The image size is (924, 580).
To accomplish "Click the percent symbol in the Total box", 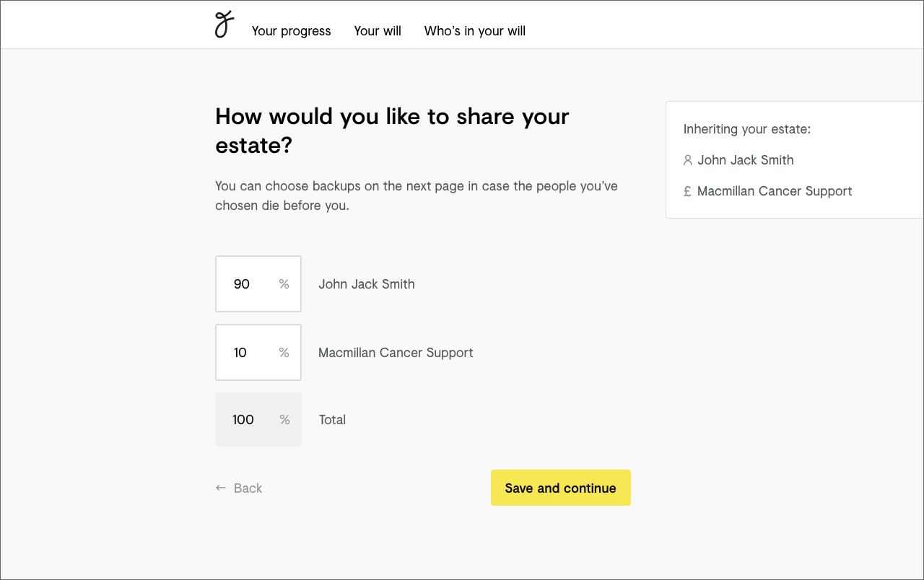I will tap(285, 420).
